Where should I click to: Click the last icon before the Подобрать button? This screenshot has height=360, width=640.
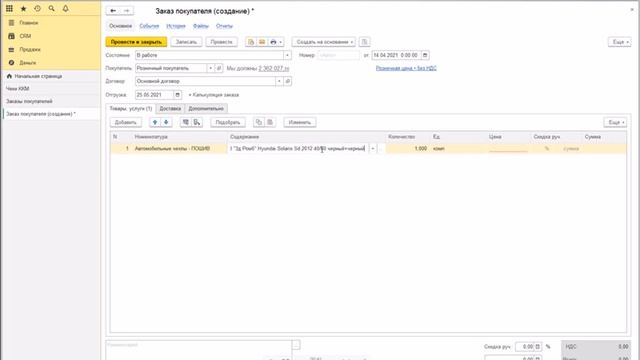pyautogui.click(x=197, y=122)
